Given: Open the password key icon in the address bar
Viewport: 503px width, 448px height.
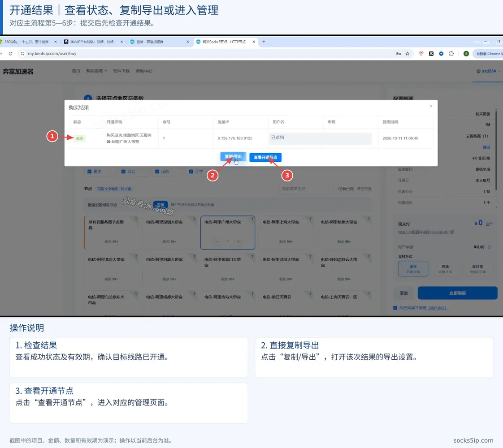Looking at the screenshot, I should tap(399, 53).
